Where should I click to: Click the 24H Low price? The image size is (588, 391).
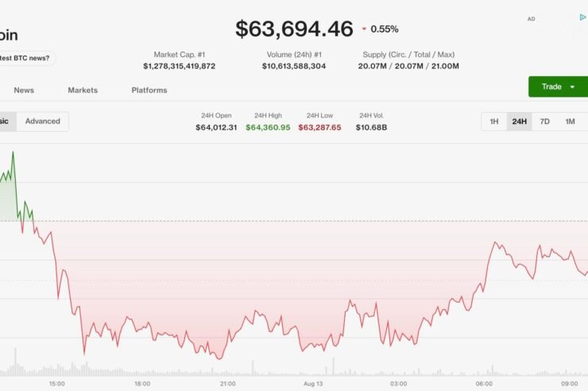click(320, 127)
